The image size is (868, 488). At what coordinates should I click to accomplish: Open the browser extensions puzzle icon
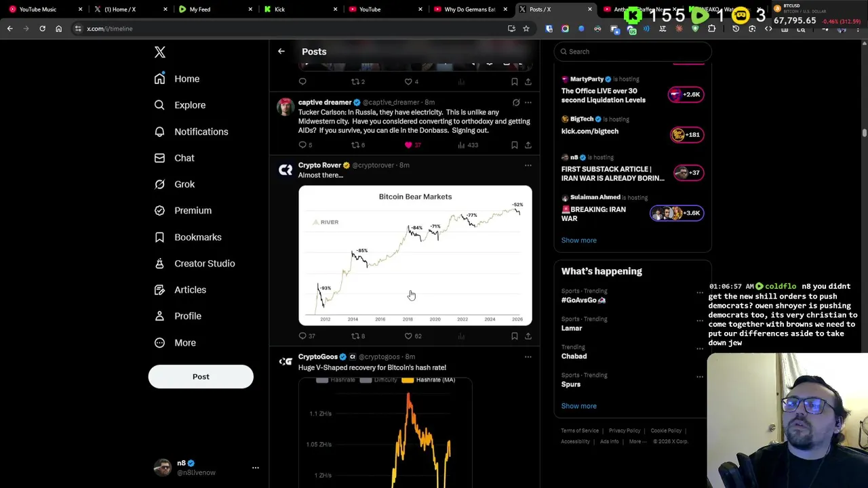click(711, 28)
